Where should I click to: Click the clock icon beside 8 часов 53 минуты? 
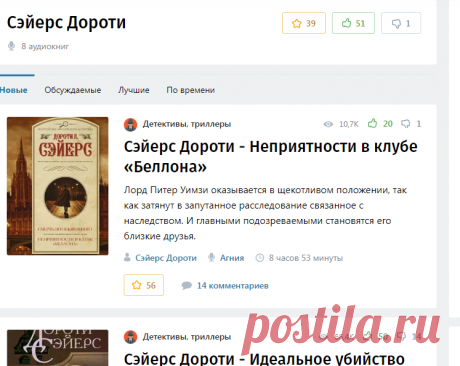pos(260,258)
